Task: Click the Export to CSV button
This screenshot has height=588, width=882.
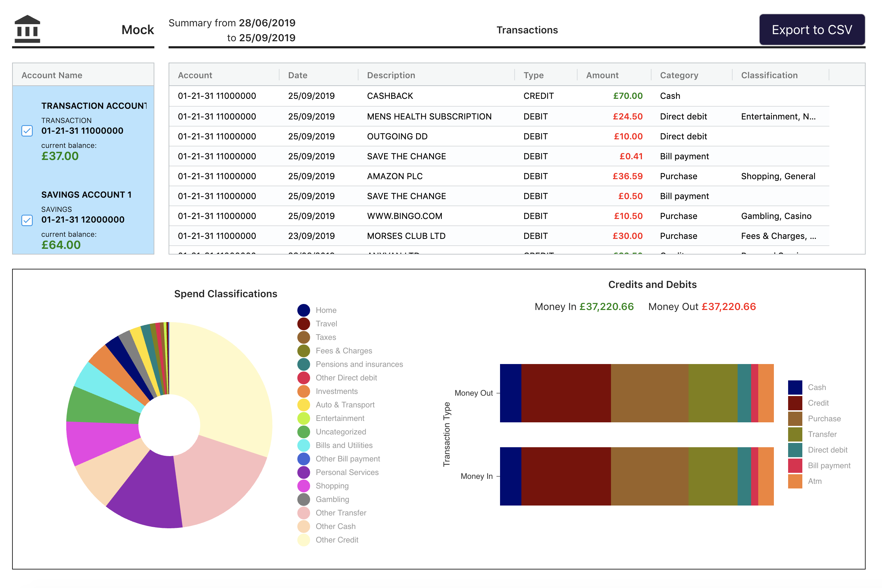Action: point(812,30)
